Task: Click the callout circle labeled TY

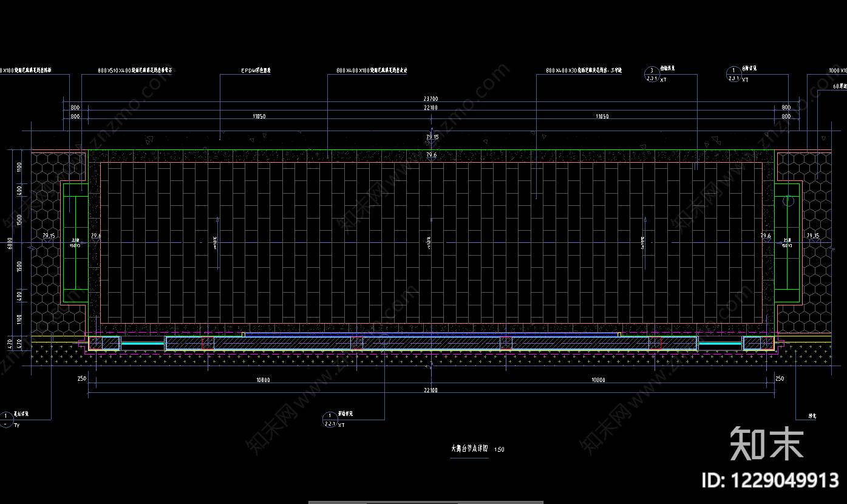Action: pos(7,419)
